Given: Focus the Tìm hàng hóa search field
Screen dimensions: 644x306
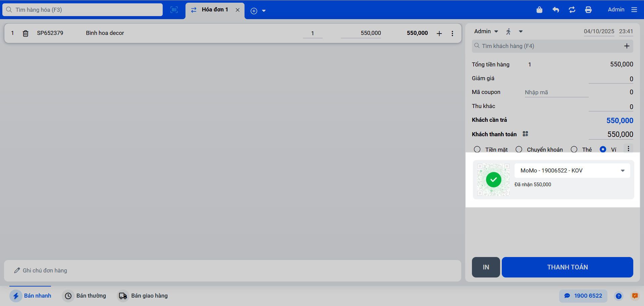Looking at the screenshot, I should tap(83, 10).
